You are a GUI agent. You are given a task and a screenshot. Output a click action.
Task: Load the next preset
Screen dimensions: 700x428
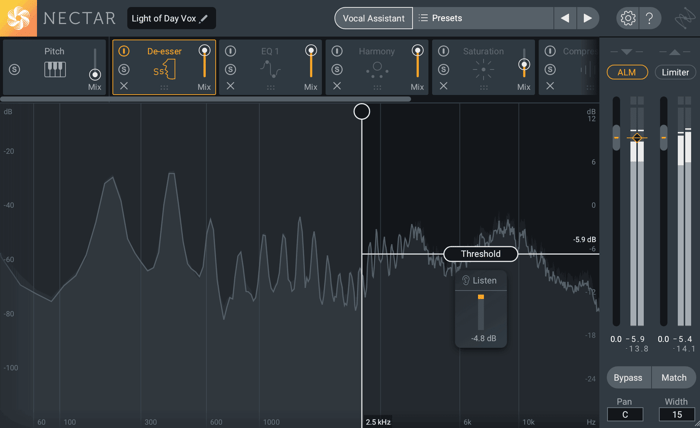click(x=588, y=18)
